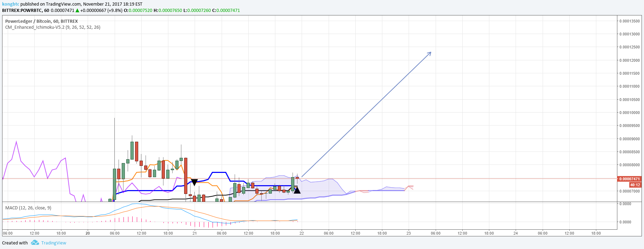The width and height of the screenshot is (644, 249).
Task: Click the 0.00009000 price axis label
Action: [x=629, y=139]
